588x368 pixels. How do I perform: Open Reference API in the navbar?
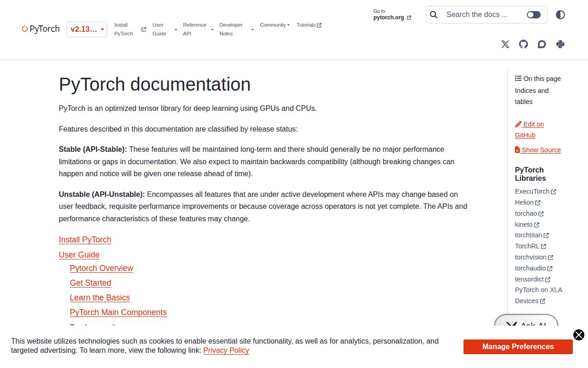195,29
